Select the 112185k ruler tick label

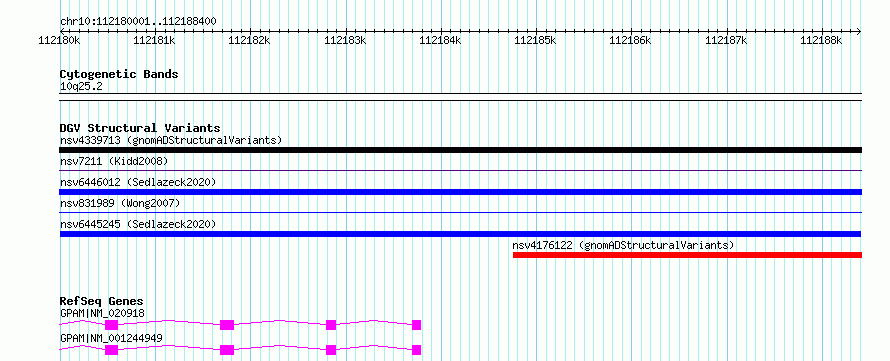(535, 40)
